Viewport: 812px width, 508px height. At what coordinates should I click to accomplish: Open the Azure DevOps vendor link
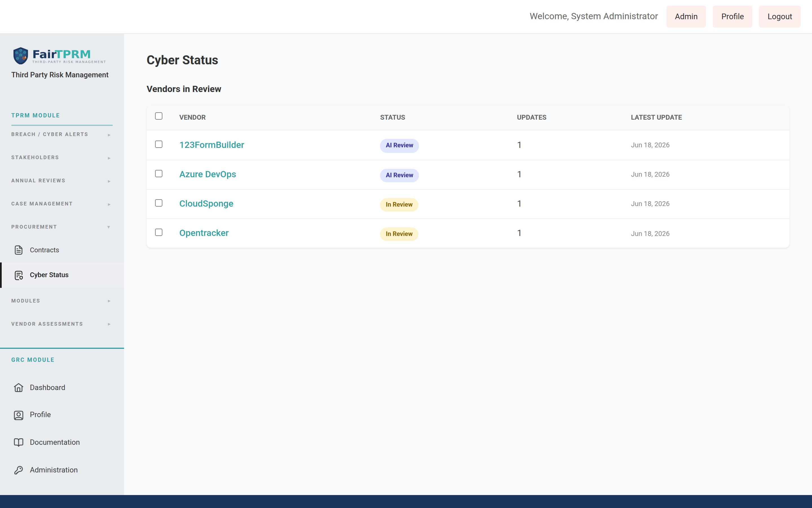point(208,174)
